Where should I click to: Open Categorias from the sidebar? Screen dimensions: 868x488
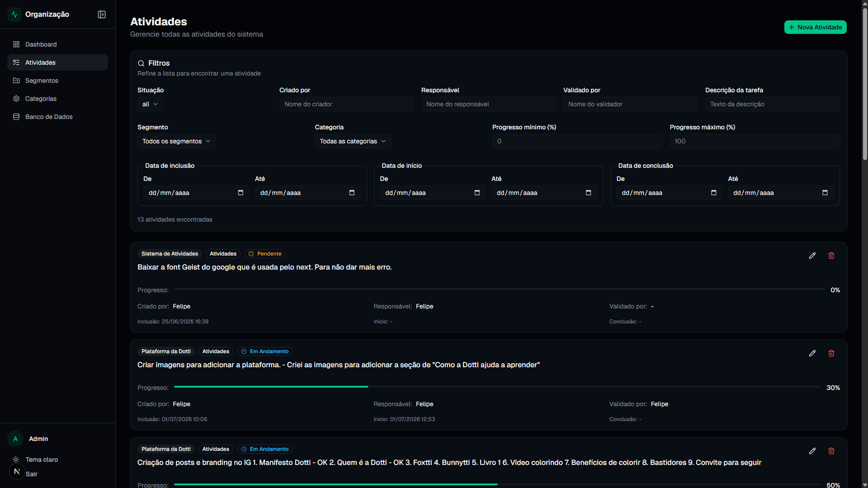click(x=57, y=99)
